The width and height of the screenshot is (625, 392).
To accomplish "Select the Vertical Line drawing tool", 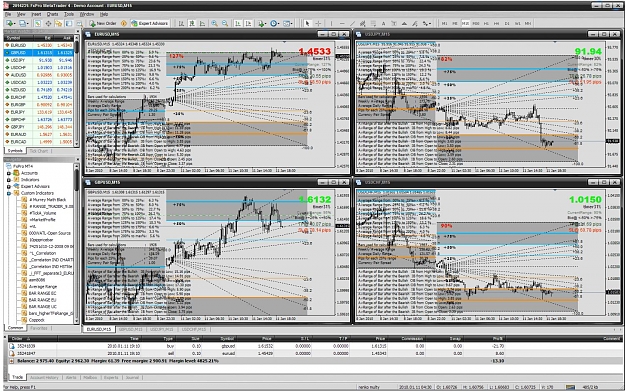I will [x=331, y=24].
